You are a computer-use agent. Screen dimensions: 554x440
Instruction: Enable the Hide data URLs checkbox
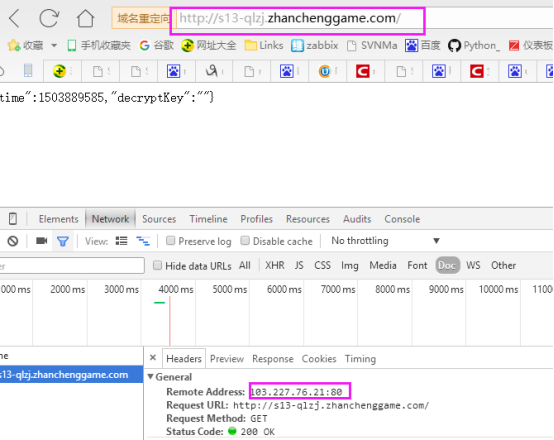pyautogui.click(x=158, y=265)
